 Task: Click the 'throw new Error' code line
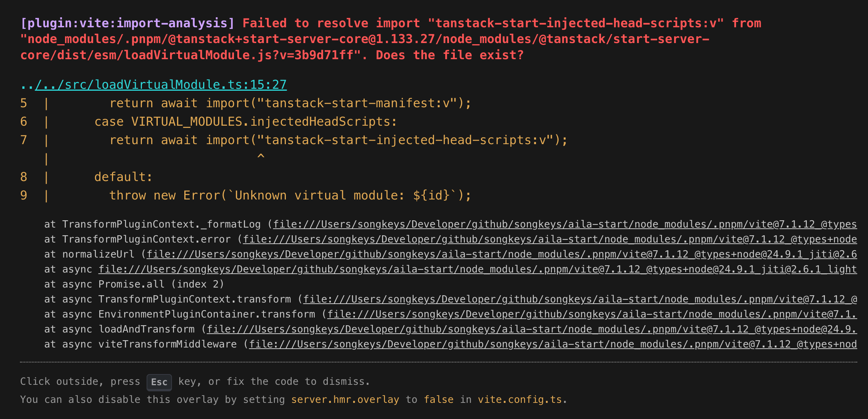[290, 195]
